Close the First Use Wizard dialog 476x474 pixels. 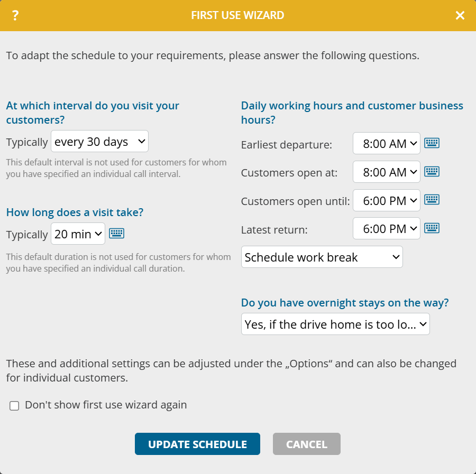pyautogui.click(x=460, y=15)
